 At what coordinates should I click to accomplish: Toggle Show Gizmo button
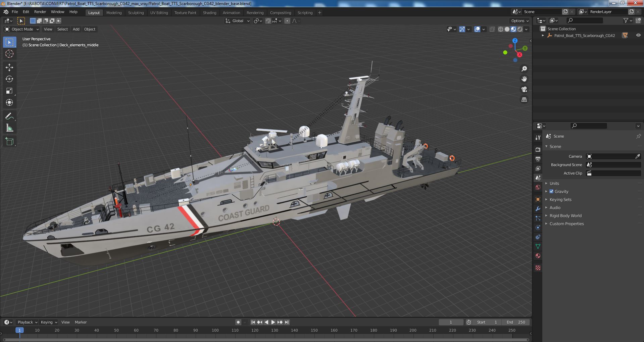click(462, 29)
